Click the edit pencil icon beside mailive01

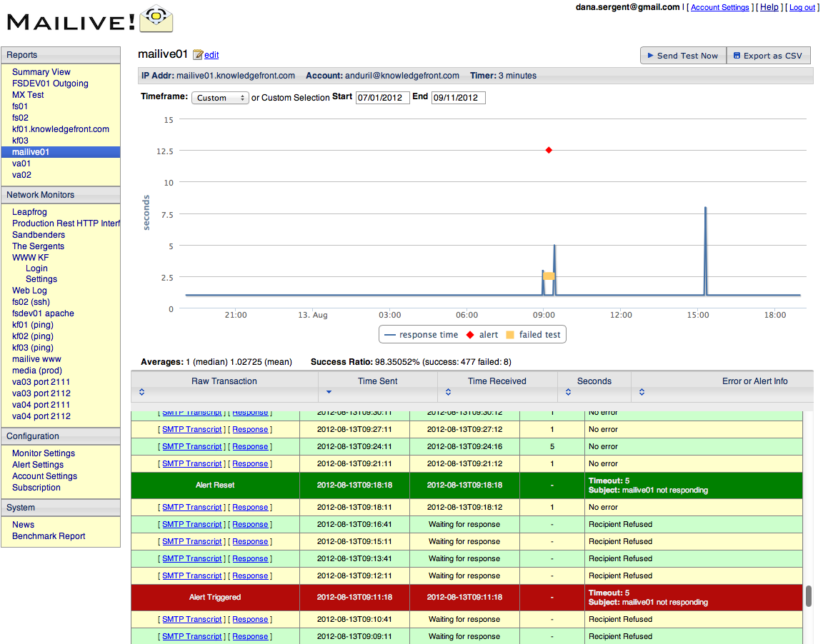tap(198, 55)
